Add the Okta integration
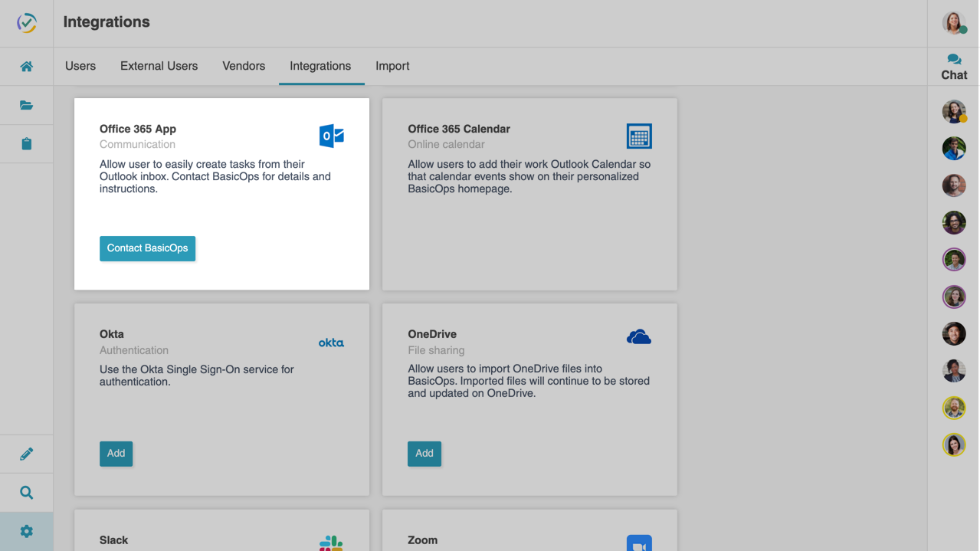 click(116, 454)
